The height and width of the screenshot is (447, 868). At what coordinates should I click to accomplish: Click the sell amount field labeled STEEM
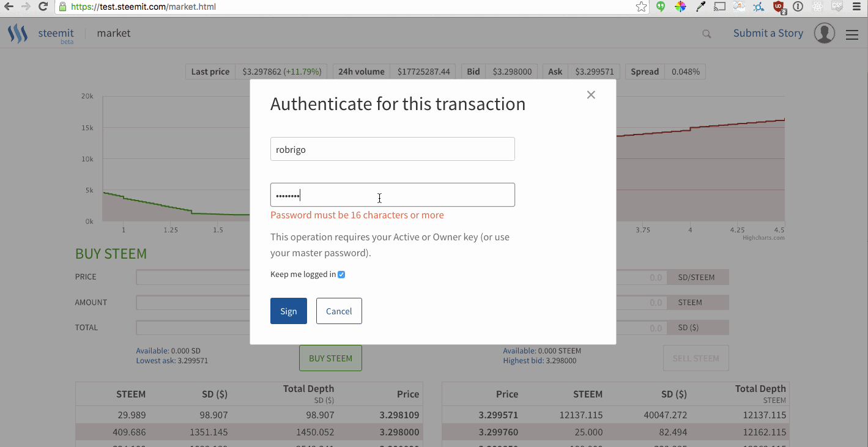[x=642, y=303]
